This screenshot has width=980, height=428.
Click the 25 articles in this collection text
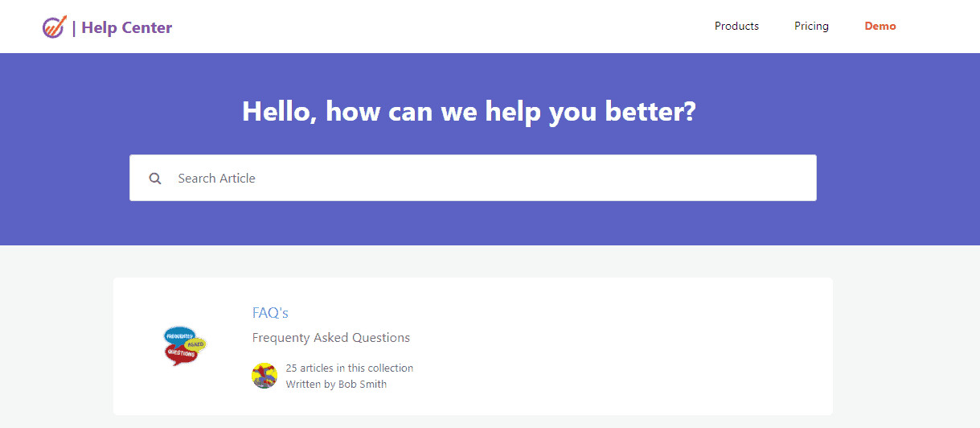[x=350, y=368]
